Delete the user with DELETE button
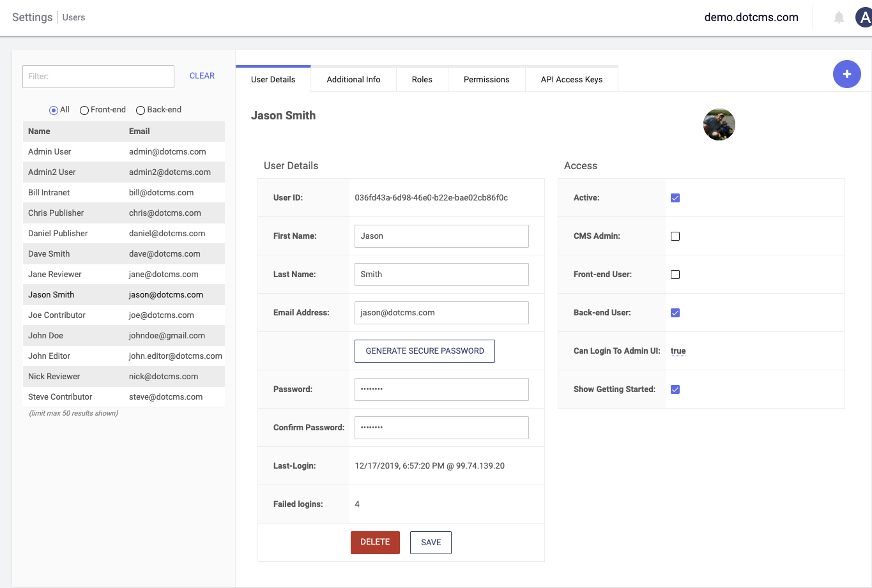 coord(375,542)
